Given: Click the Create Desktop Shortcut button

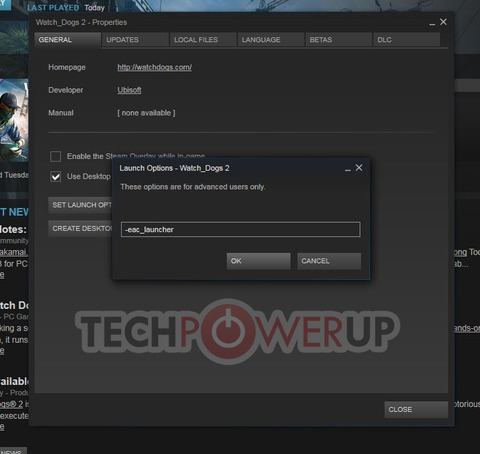Looking at the screenshot, I should (80, 229).
